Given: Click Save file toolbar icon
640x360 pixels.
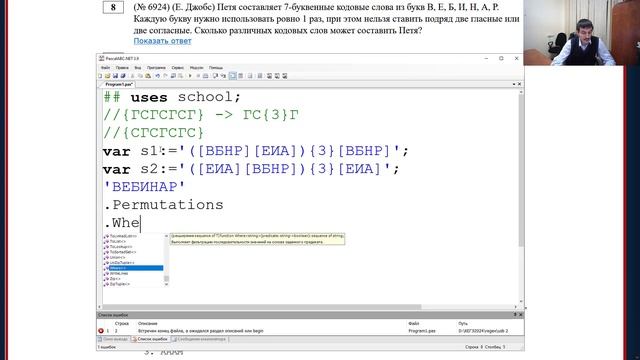Looking at the screenshot, I should click(x=115, y=76).
